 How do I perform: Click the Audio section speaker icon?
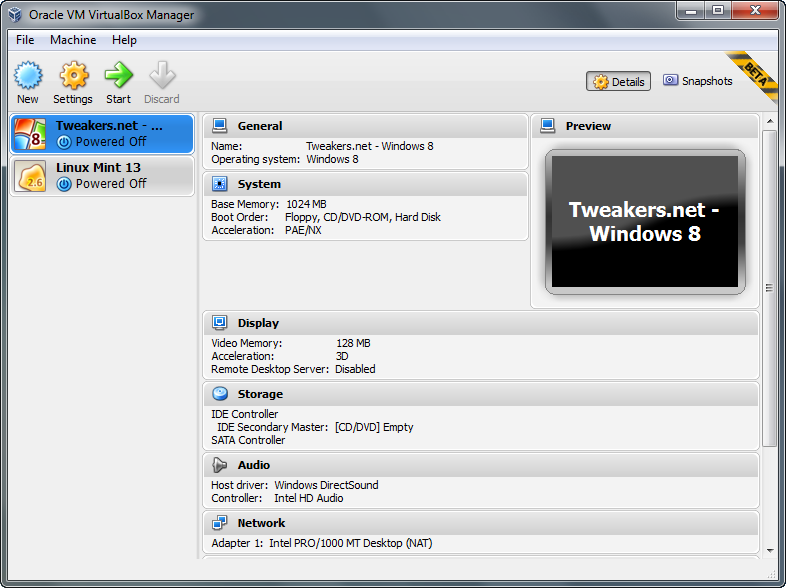(x=220, y=465)
